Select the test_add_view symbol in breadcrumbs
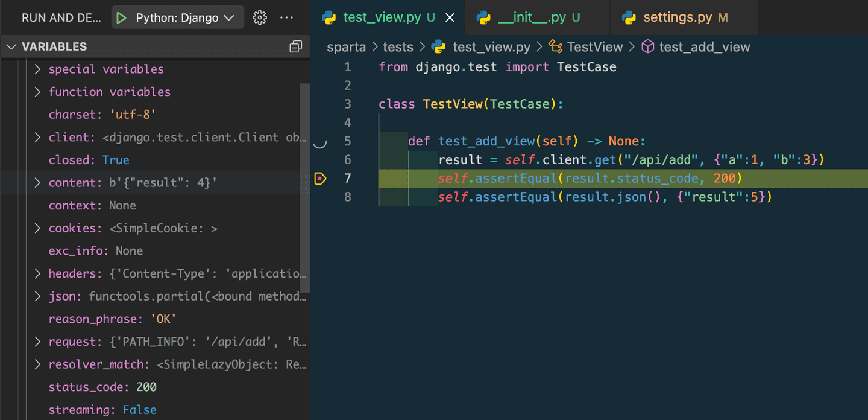Viewport: 868px width, 420px height. click(703, 46)
